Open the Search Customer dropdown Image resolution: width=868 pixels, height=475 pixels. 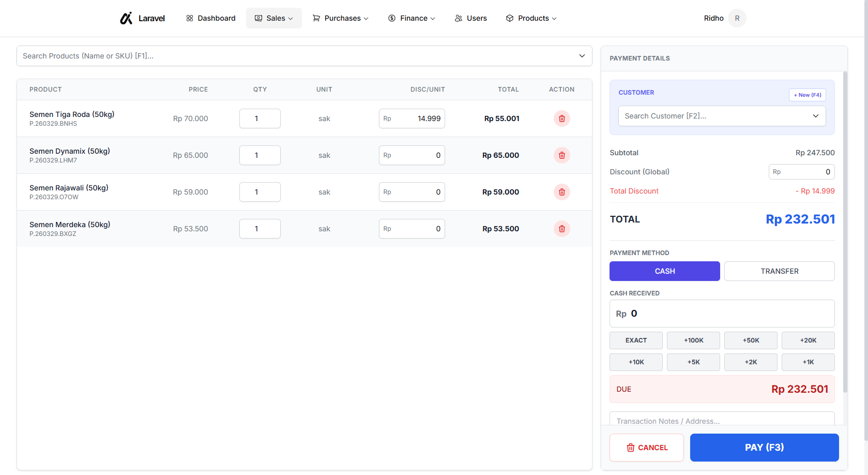click(x=722, y=116)
